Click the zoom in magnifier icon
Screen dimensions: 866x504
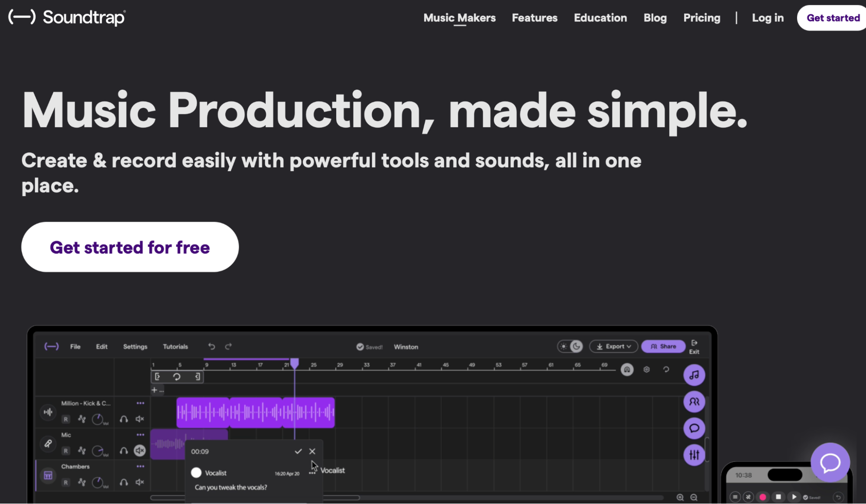(x=680, y=498)
